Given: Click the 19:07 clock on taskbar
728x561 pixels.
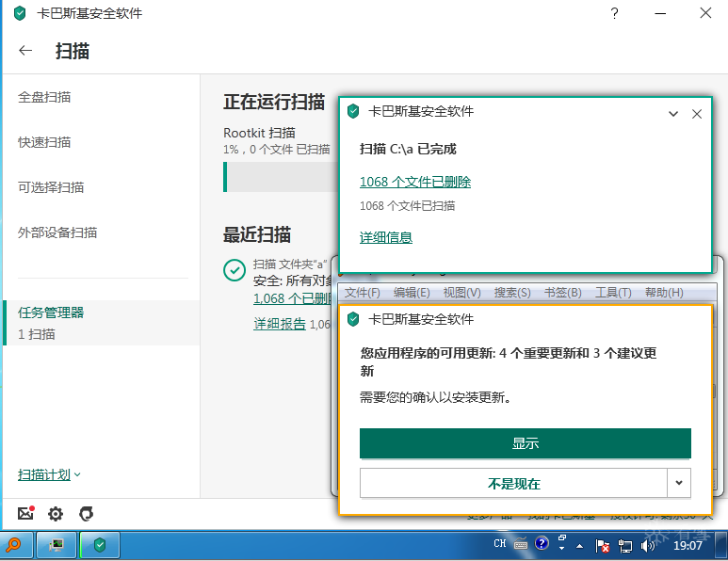Looking at the screenshot, I should [x=688, y=546].
